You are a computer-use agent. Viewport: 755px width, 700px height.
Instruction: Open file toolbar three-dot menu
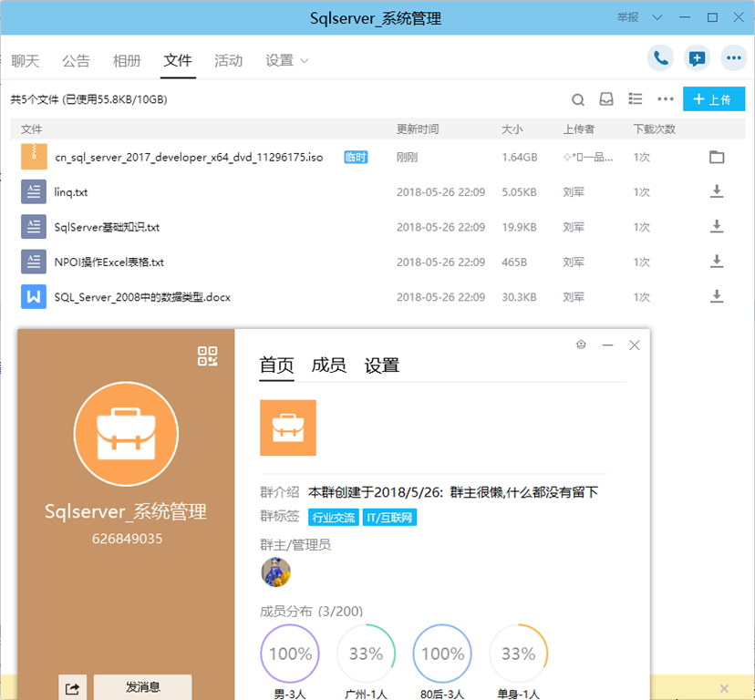click(666, 99)
